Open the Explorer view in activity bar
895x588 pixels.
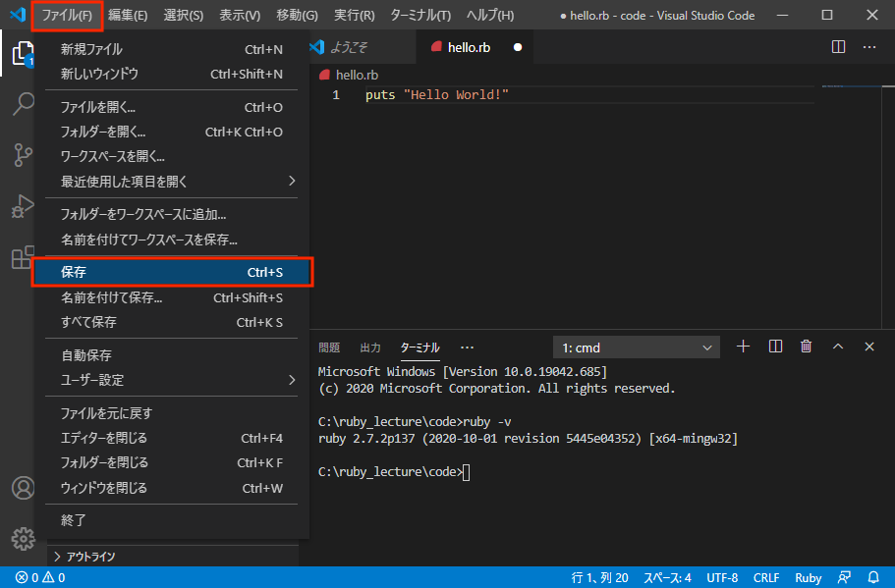point(23,54)
